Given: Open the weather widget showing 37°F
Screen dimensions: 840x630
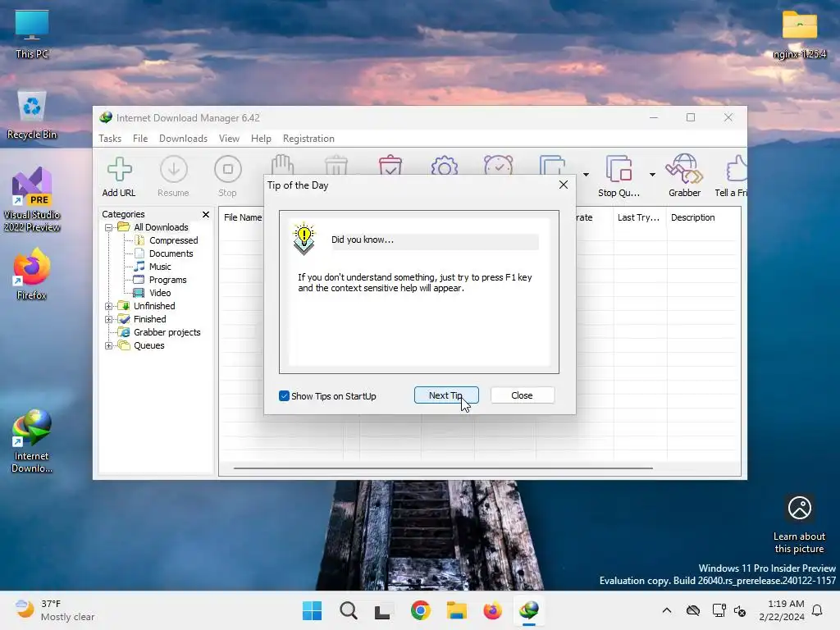Looking at the screenshot, I should (x=55, y=610).
